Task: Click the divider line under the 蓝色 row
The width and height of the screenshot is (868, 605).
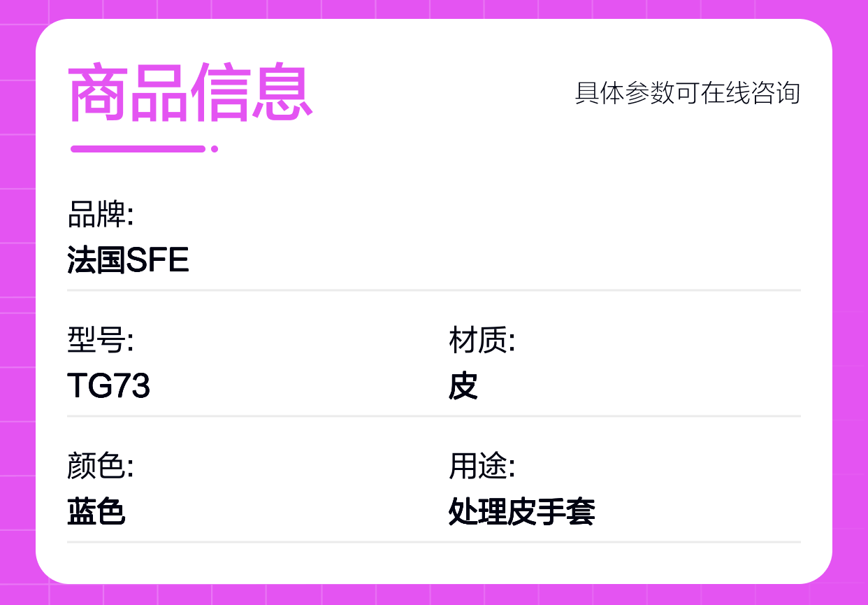Action: point(434,541)
